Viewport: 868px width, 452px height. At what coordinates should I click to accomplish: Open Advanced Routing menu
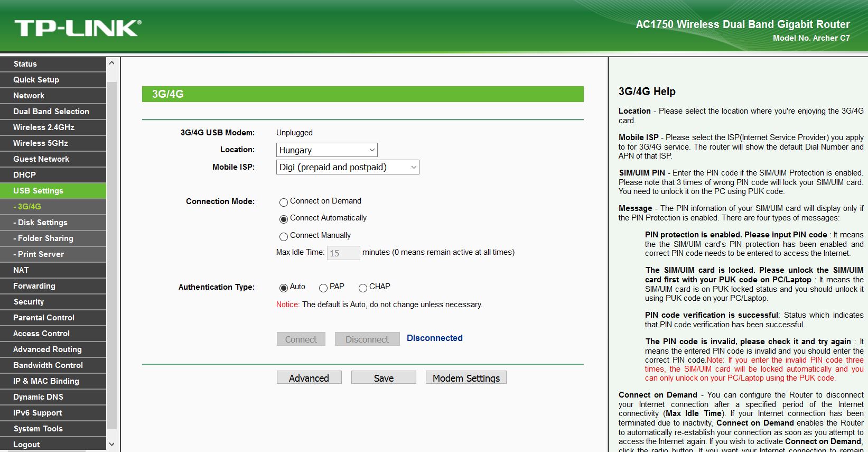tap(53, 349)
